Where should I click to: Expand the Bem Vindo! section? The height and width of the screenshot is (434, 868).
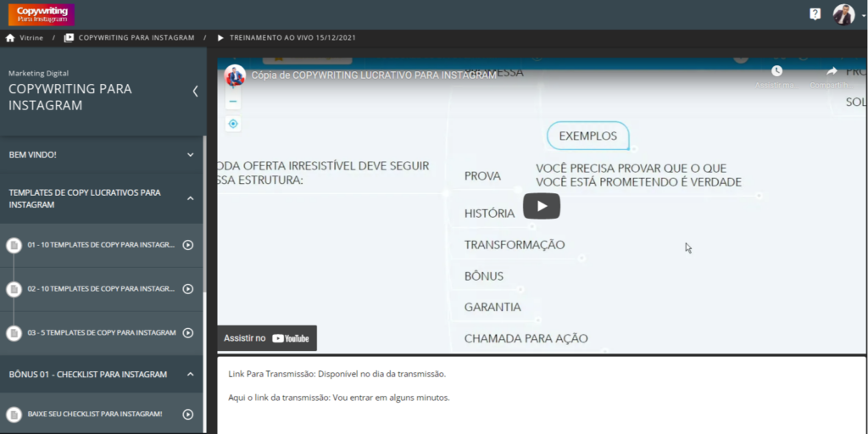coord(190,155)
